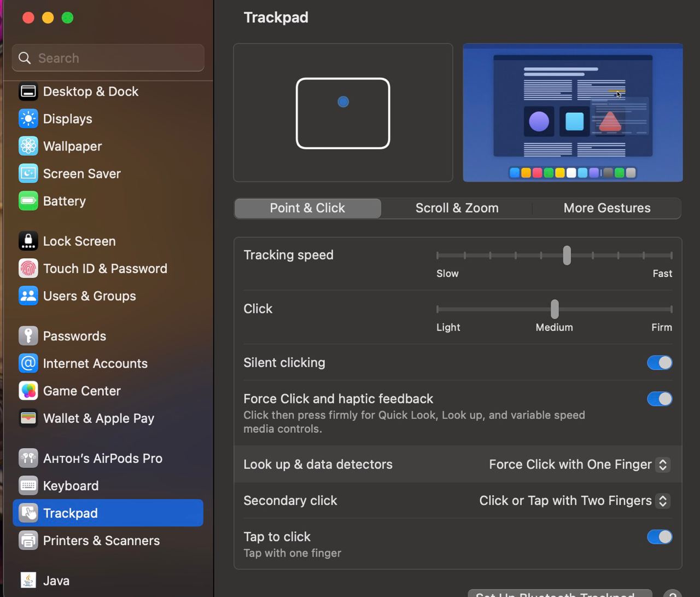This screenshot has height=597, width=700.
Task: Disable the Silent clicking toggle
Action: tap(660, 363)
